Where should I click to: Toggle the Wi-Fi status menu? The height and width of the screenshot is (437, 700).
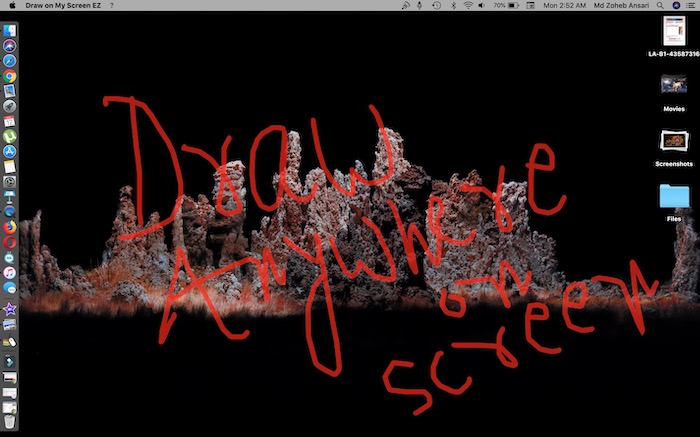468,6
